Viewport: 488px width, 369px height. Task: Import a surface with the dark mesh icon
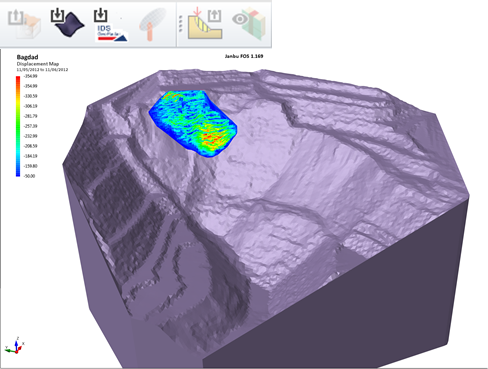(67, 23)
